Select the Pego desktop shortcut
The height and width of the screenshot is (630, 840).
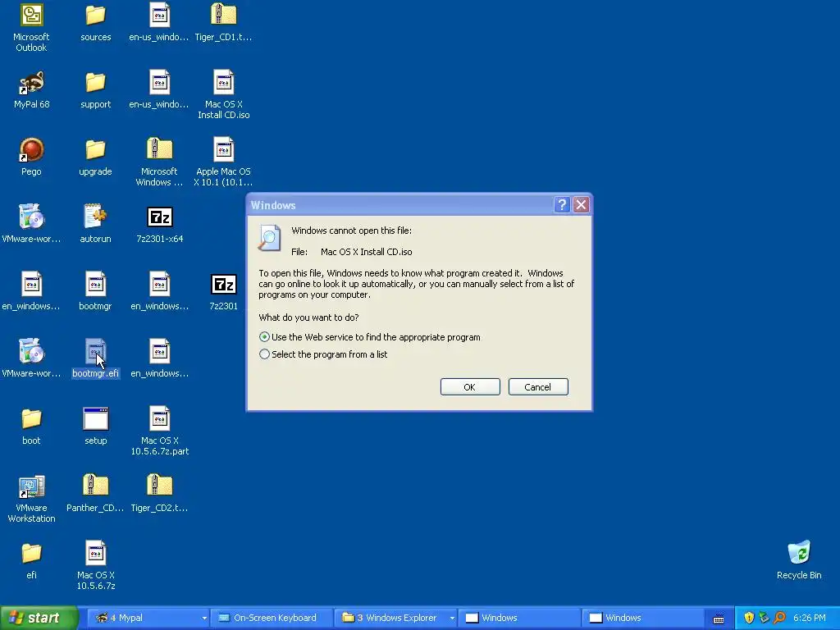[x=32, y=150]
